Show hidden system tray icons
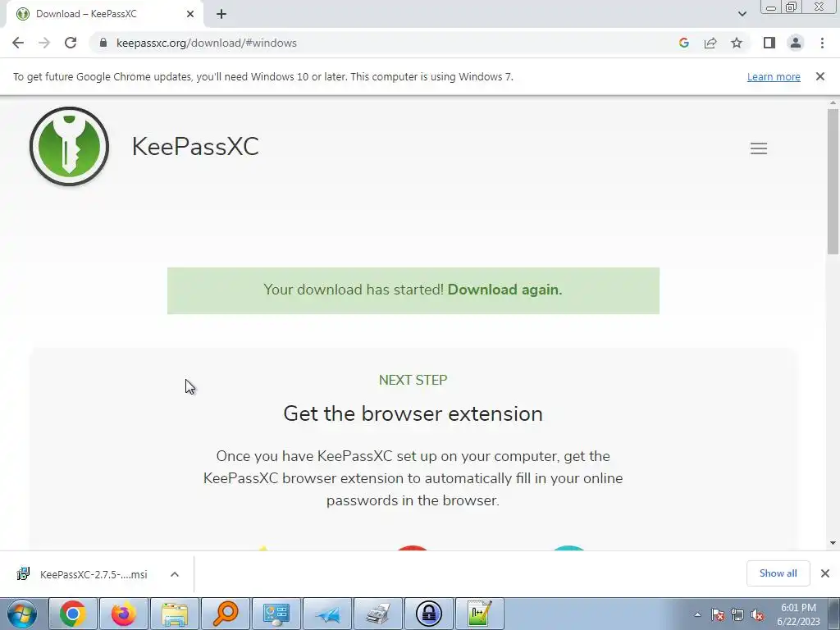This screenshot has width=840, height=630. (697, 615)
